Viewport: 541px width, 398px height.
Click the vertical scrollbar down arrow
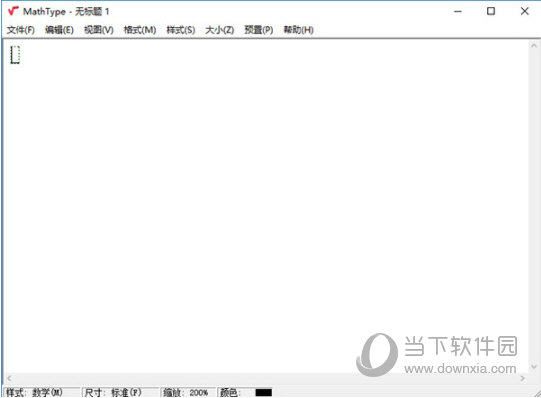tap(534, 366)
